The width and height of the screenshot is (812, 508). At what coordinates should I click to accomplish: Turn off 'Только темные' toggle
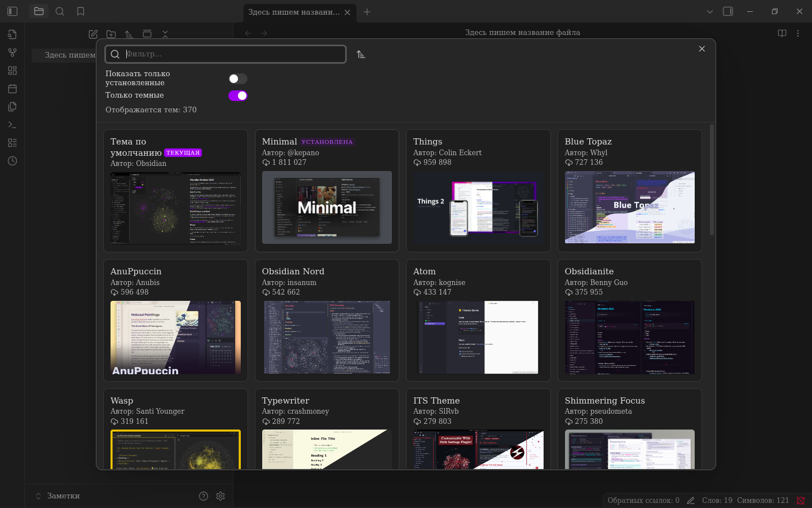(237, 96)
